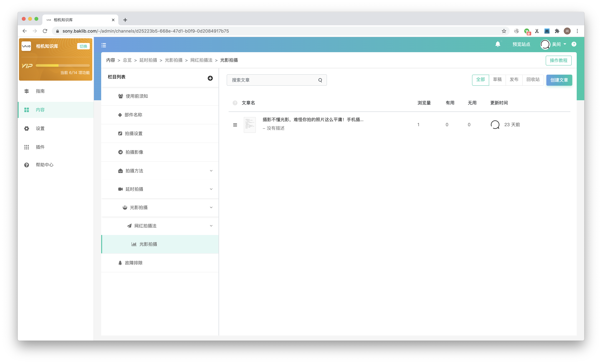The width and height of the screenshot is (602, 364).
Task: Open browser extensions puzzle icon
Action: coord(557,31)
